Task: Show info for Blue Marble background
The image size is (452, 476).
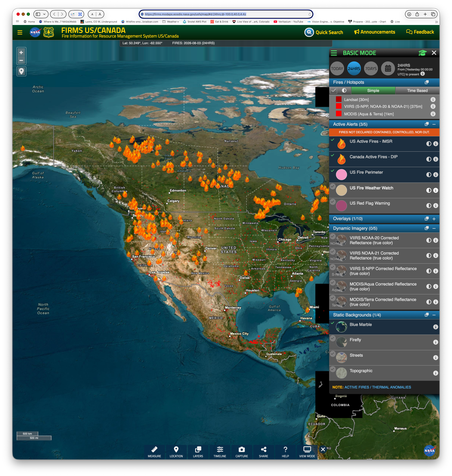Action: click(436, 327)
